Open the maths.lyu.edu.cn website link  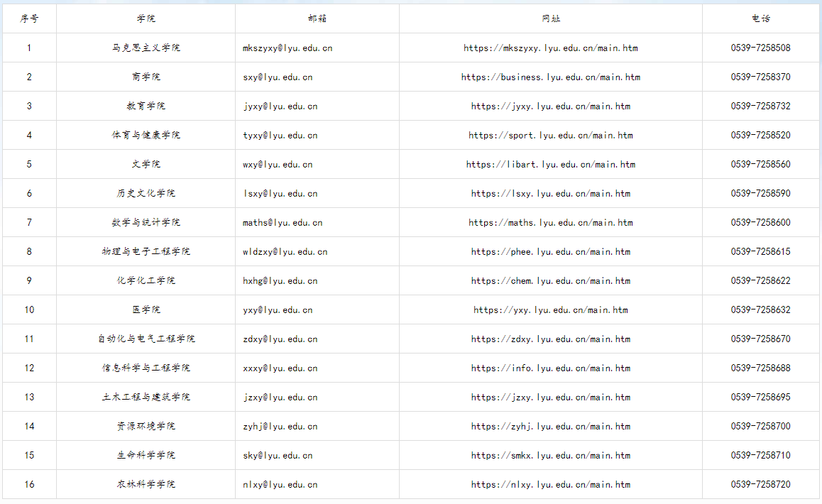(x=551, y=223)
